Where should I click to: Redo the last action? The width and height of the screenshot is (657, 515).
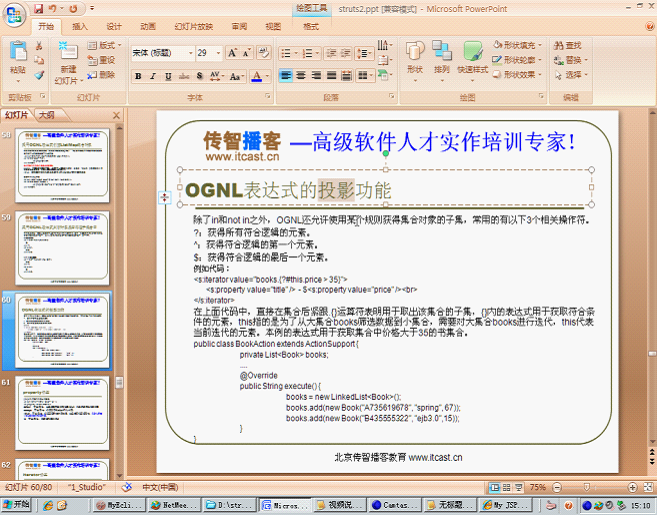(73, 8)
